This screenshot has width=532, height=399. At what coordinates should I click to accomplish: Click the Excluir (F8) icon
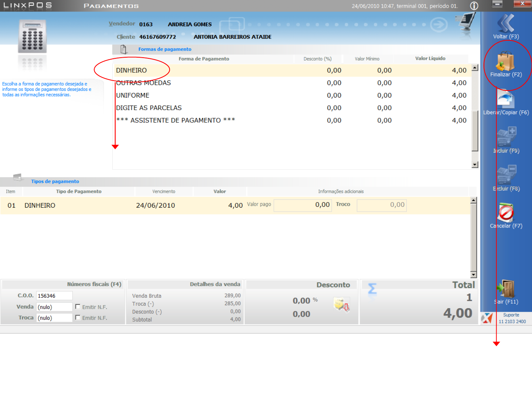tap(506, 175)
